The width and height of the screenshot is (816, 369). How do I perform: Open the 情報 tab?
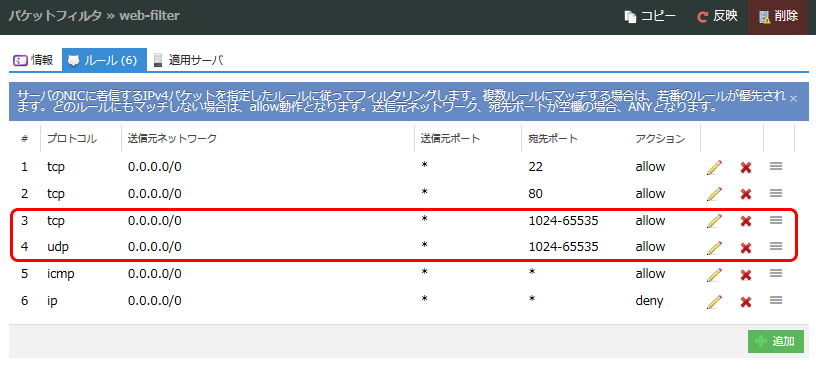click(33, 60)
